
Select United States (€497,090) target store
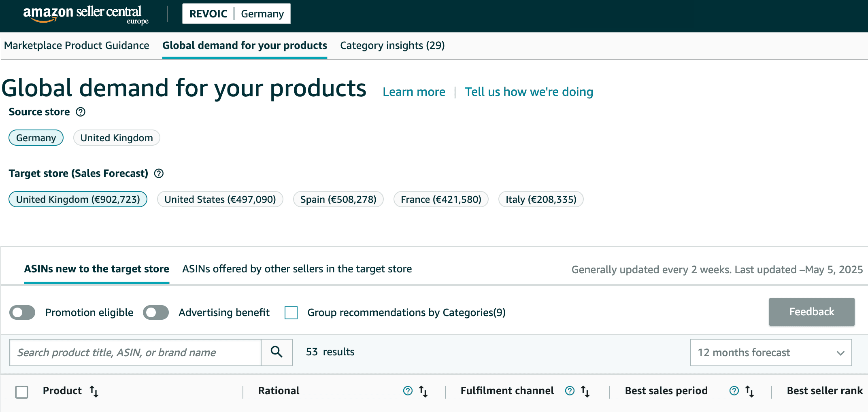point(220,199)
